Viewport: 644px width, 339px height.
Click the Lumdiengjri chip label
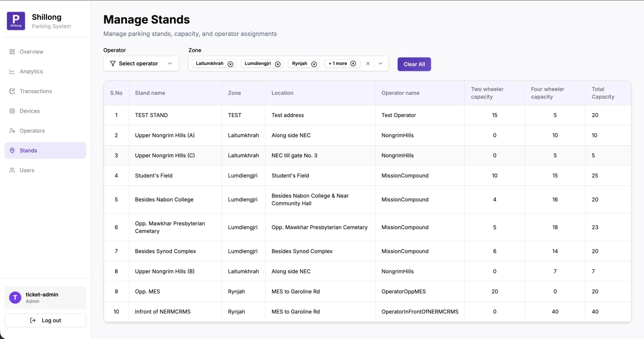258,64
